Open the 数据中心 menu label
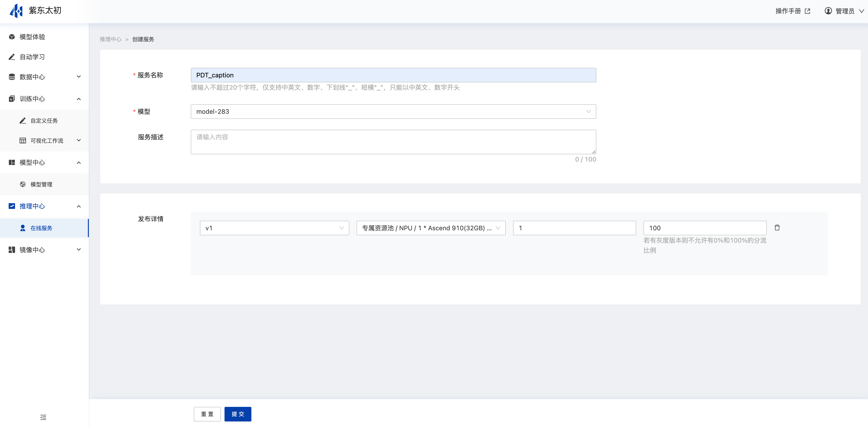868x426 pixels. click(32, 77)
